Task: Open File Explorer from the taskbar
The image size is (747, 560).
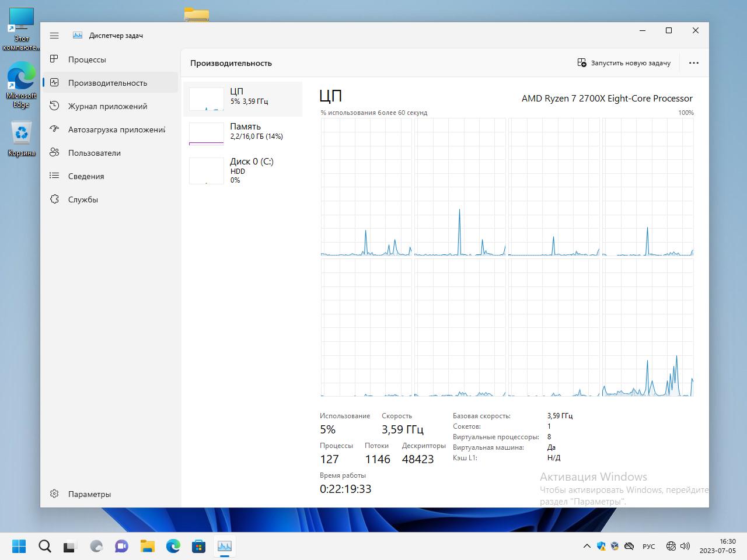Action: click(x=147, y=546)
